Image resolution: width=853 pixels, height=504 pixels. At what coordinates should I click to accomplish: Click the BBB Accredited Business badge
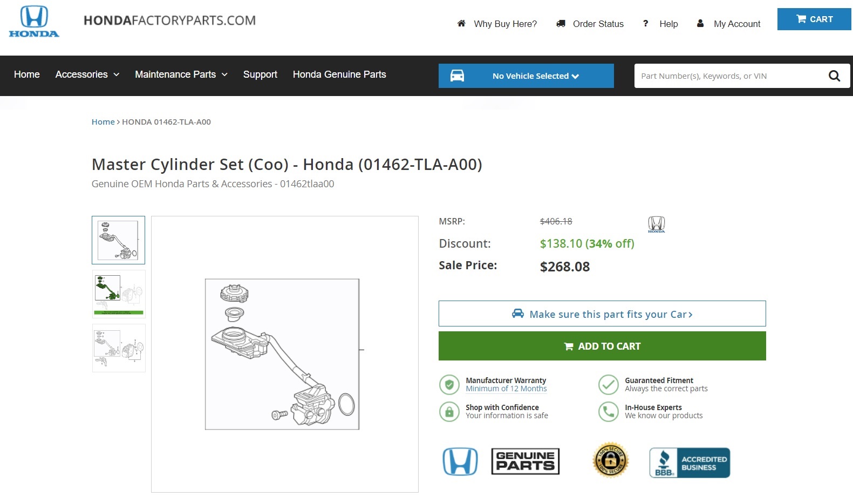[690, 463]
